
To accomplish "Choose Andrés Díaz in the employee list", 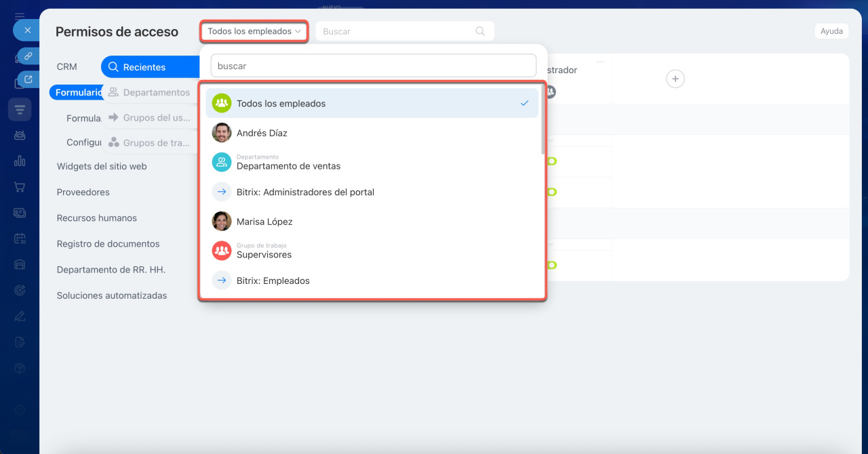I will (262, 133).
